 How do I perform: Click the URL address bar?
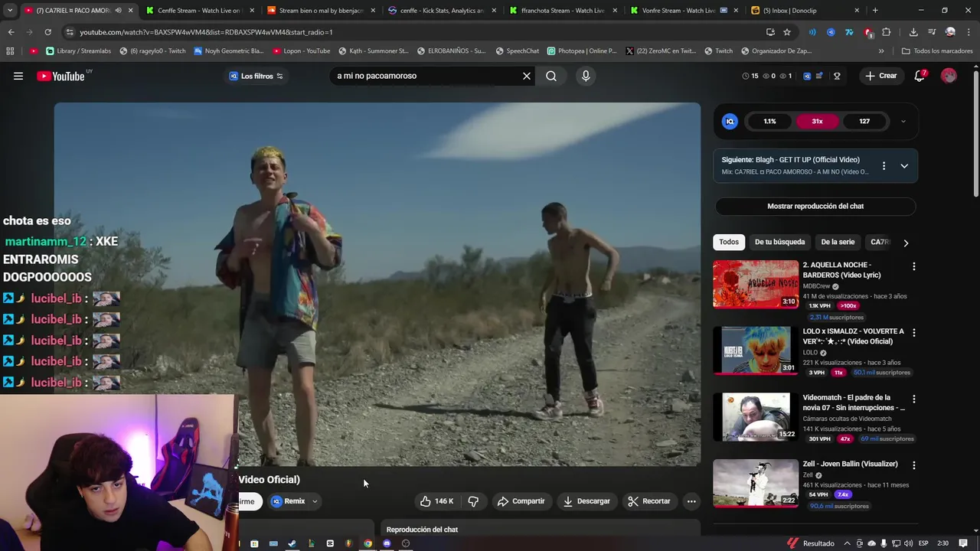pos(413,32)
